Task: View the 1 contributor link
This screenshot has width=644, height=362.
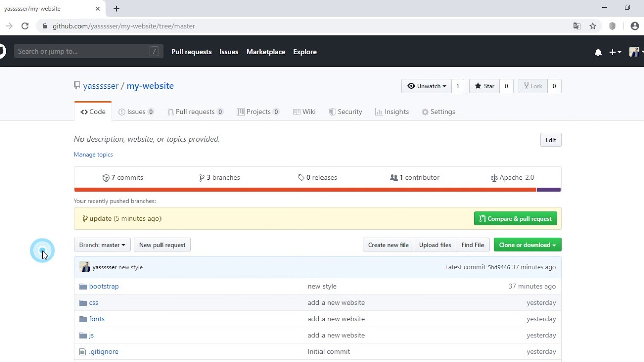Action: click(415, 178)
